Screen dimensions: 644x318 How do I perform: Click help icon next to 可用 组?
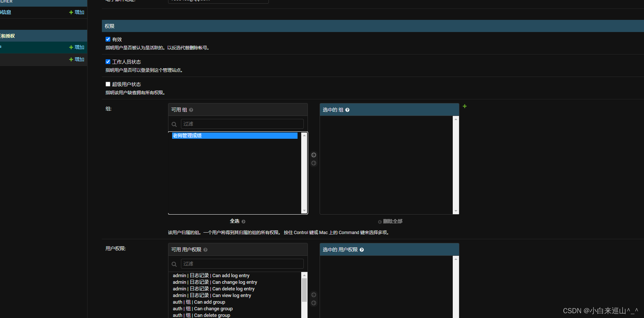tap(191, 110)
